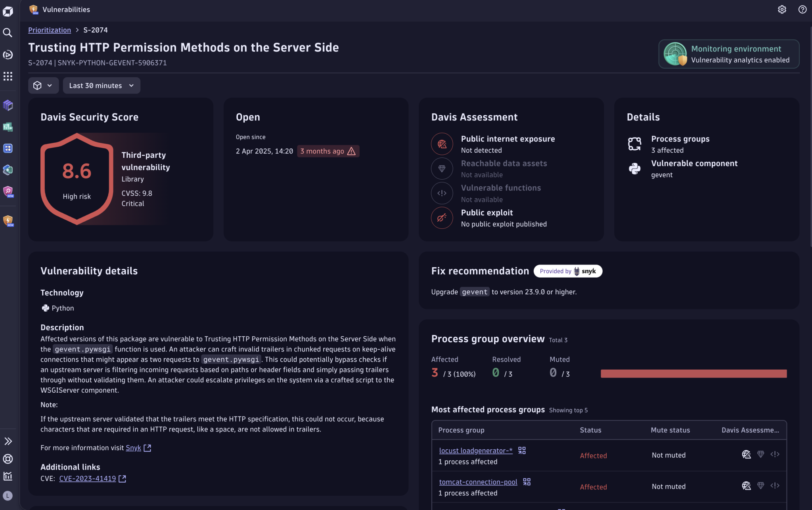Open the locust loadgenerator process group

coord(475,450)
